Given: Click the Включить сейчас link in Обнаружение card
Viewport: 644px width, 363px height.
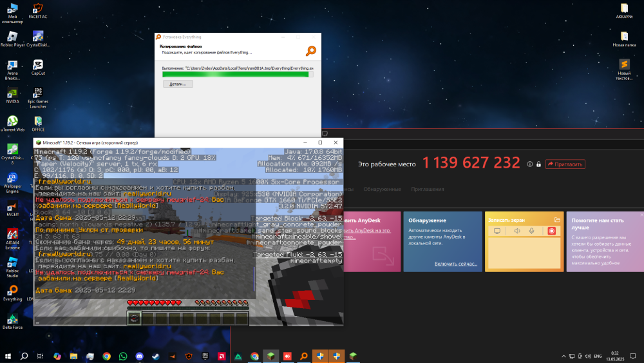Looking at the screenshot, I should (456, 264).
